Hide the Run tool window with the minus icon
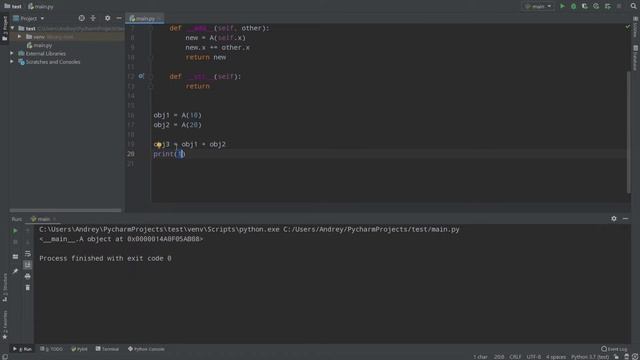Screen dimensions: 640x360 [x=625, y=219]
